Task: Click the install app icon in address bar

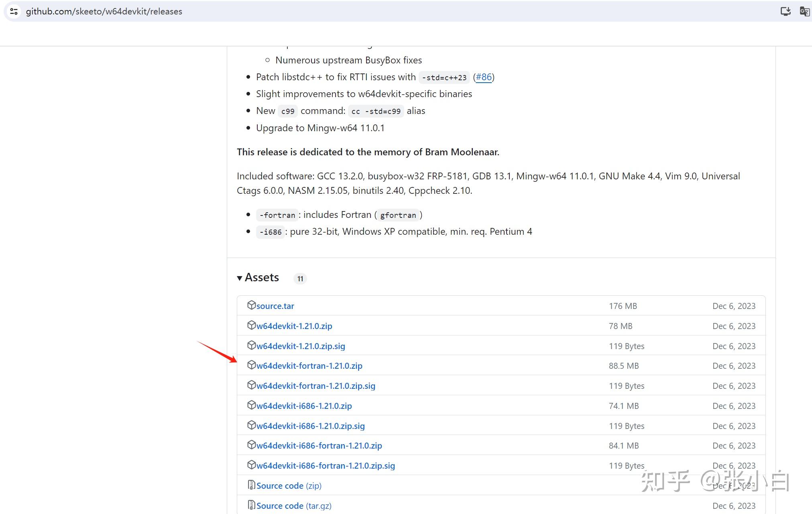Action: tap(786, 11)
